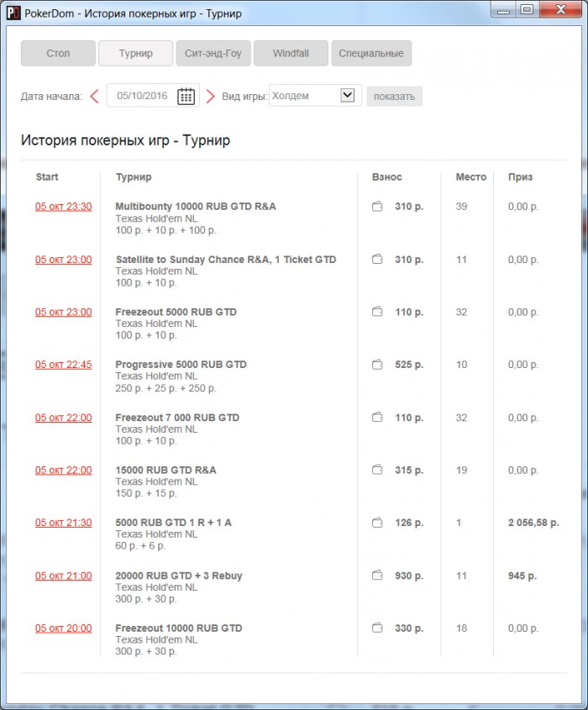The image size is (588, 710).
Task: Click the показать button
Action: point(394,97)
